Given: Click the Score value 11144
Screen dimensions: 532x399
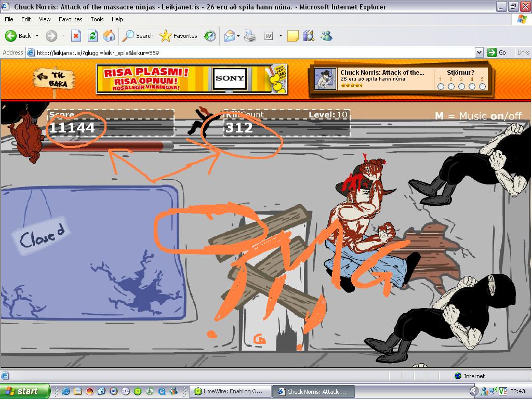Looking at the screenshot, I should (72, 128).
